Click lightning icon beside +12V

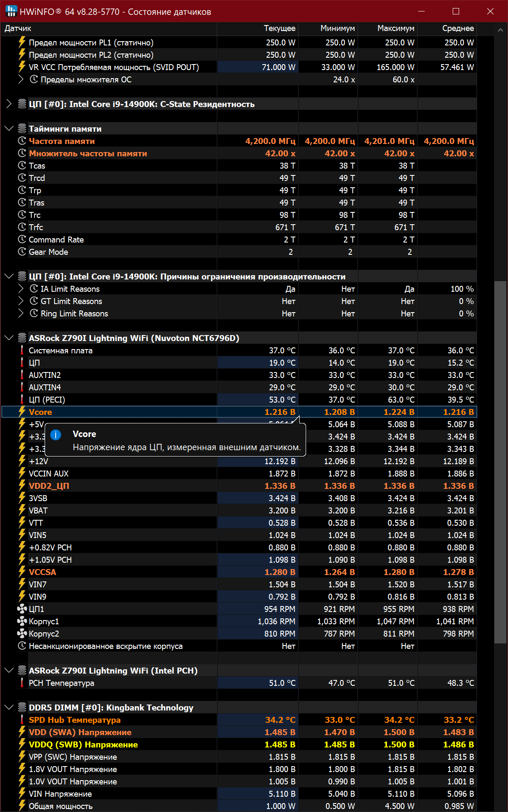pos(22,461)
